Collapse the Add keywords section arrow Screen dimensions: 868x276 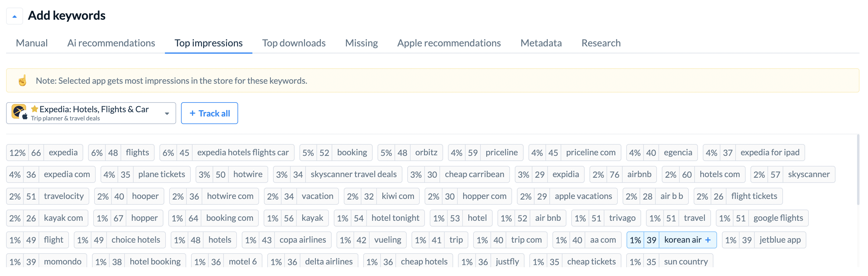[x=15, y=16]
